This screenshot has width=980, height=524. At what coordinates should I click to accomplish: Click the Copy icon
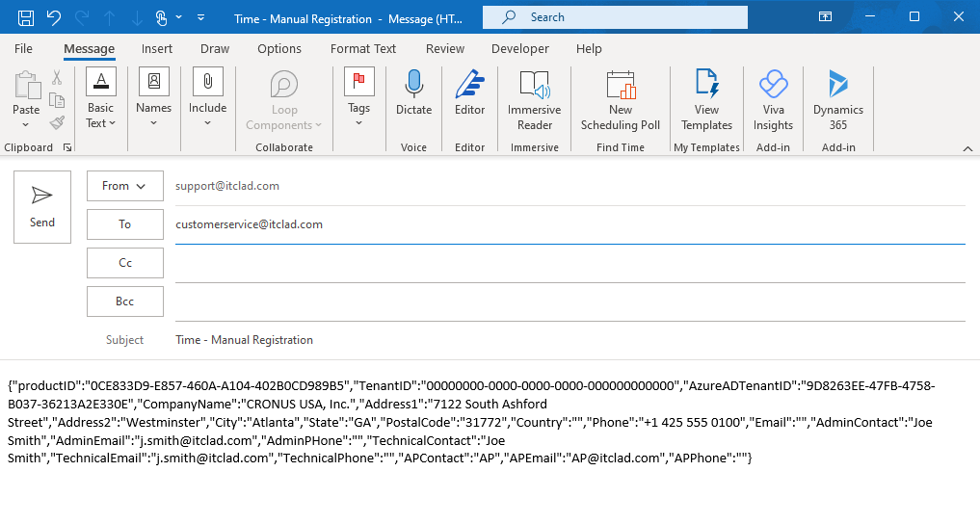point(57,100)
